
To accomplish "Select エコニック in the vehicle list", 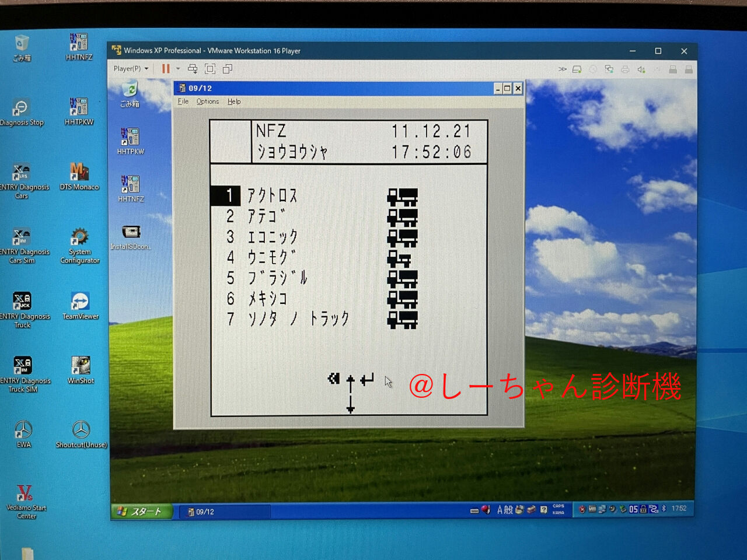I will click(274, 237).
